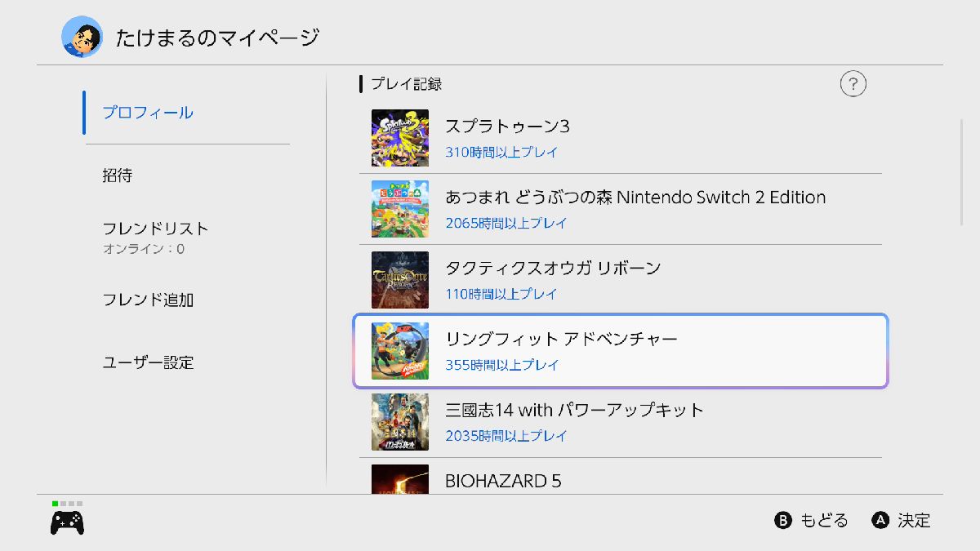Select the あつまれ どうぶつの森 game thumbnail

400,209
